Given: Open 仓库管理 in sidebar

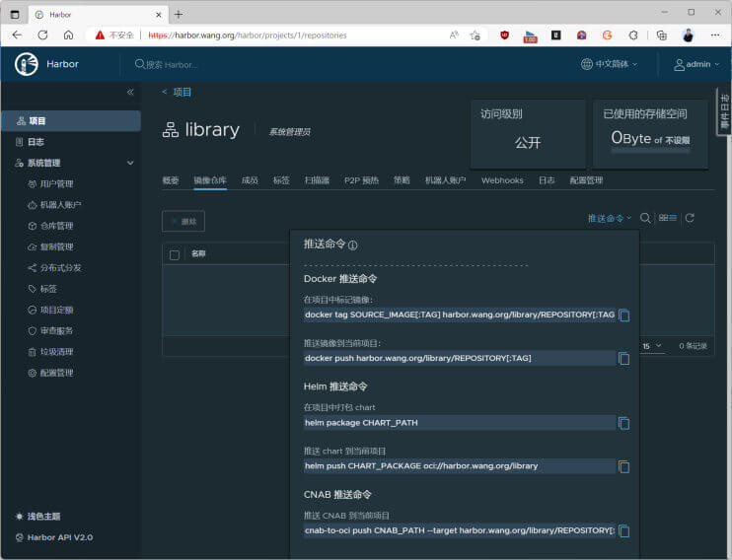Looking at the screenshot, I should [x=56, y=226].
